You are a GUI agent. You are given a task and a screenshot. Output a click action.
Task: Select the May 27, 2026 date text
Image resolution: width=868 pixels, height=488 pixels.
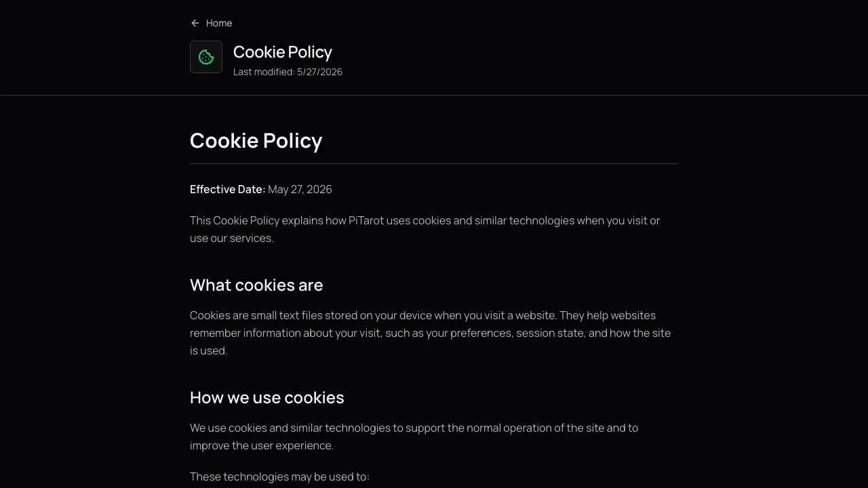pos(300,189)
